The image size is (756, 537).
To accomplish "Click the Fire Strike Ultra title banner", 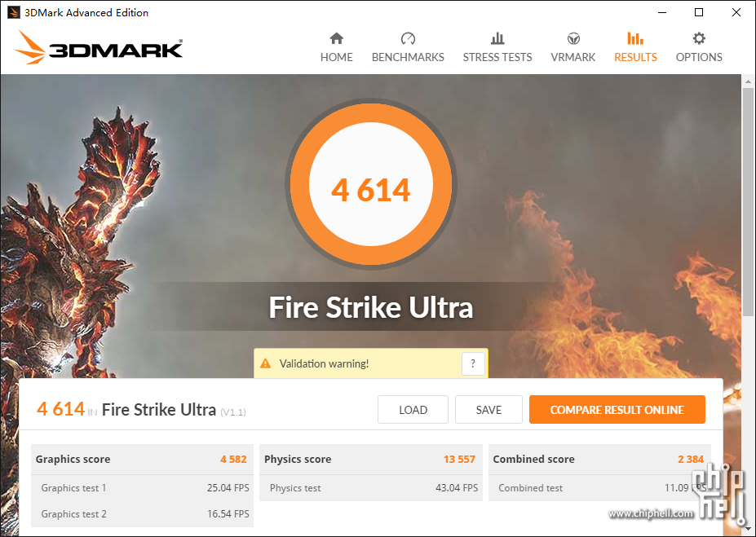I will [x=371, y=307].
